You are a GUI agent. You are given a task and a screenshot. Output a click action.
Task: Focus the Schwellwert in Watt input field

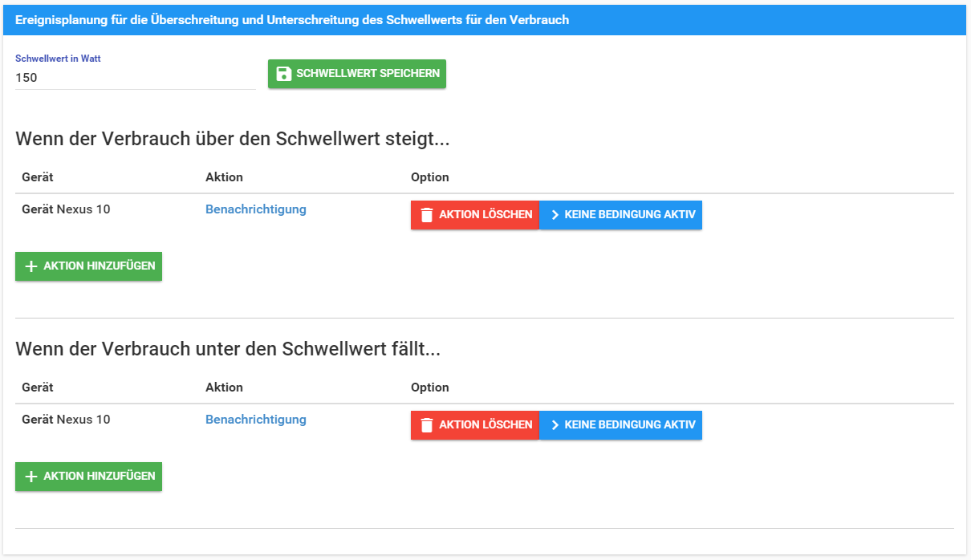(x=135, y=78)
